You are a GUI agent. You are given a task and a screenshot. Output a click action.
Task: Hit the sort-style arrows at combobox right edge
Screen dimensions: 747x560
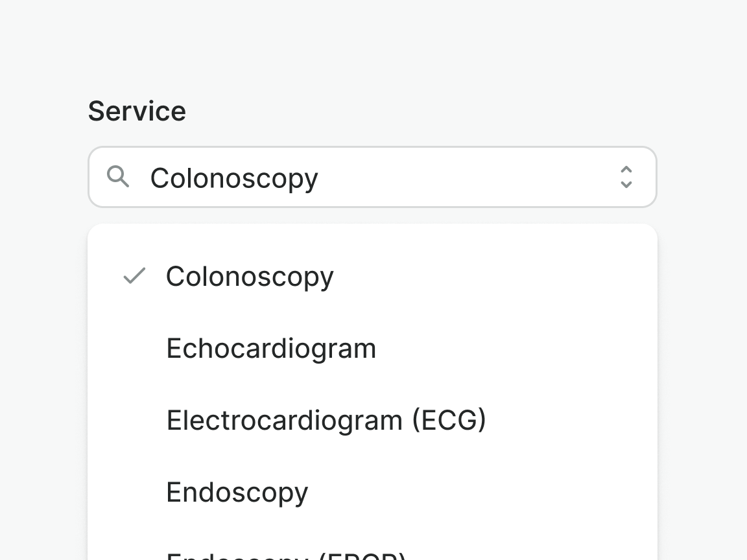pyautogui.click(x=626, y=177)
